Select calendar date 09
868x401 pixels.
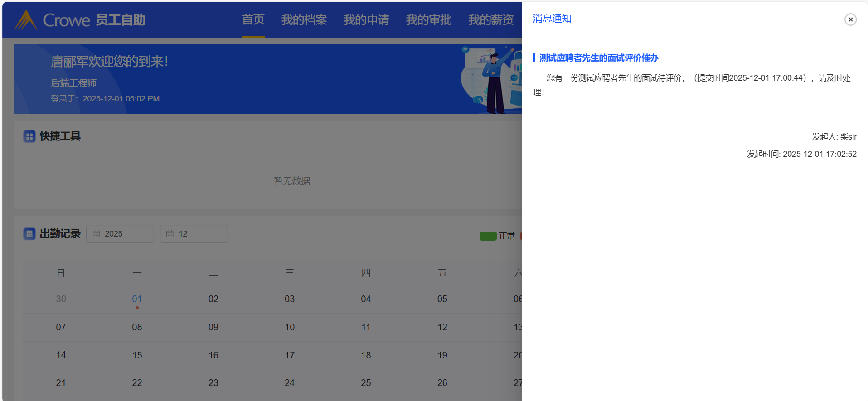click(213, 327)
